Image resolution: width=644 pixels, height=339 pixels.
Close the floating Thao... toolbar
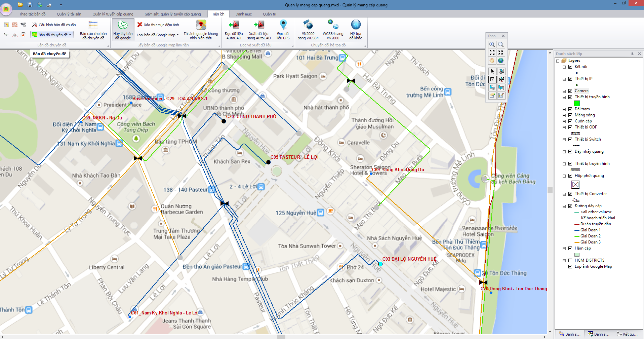click(x=503, y=36)
